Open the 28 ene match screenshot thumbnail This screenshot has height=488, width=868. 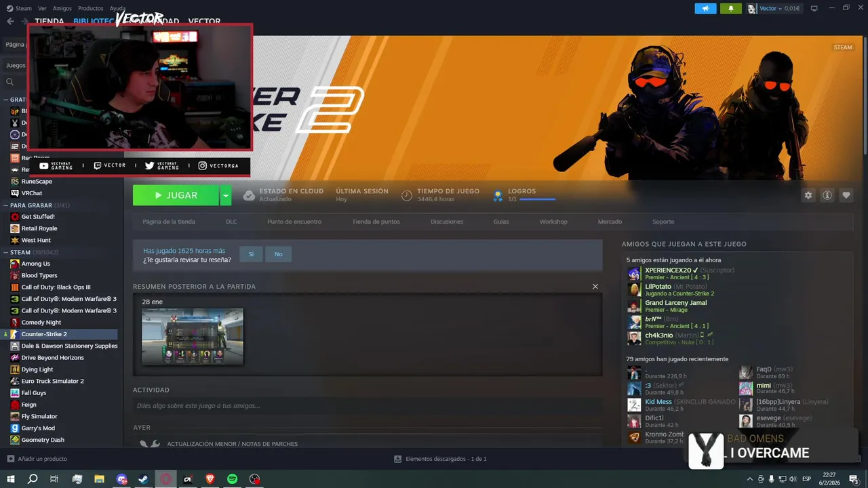193,337
